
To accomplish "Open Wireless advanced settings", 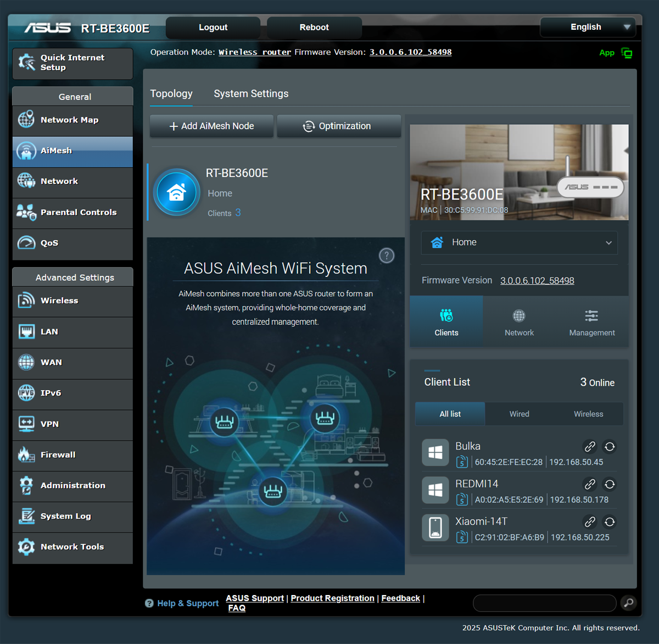I will (72, 301).
